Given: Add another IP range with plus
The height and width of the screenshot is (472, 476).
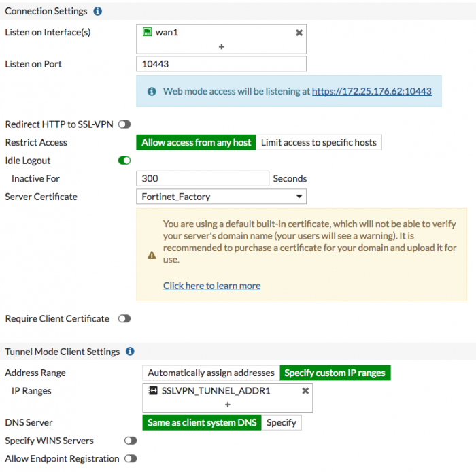Looking at the screenshot, I should click(228, 405).
